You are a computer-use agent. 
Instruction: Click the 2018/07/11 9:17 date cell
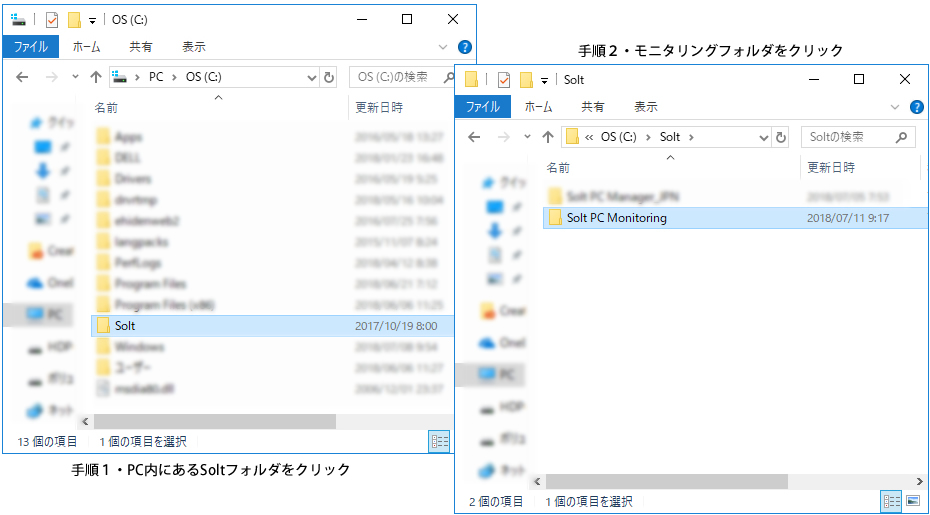(x=848, y=218)
